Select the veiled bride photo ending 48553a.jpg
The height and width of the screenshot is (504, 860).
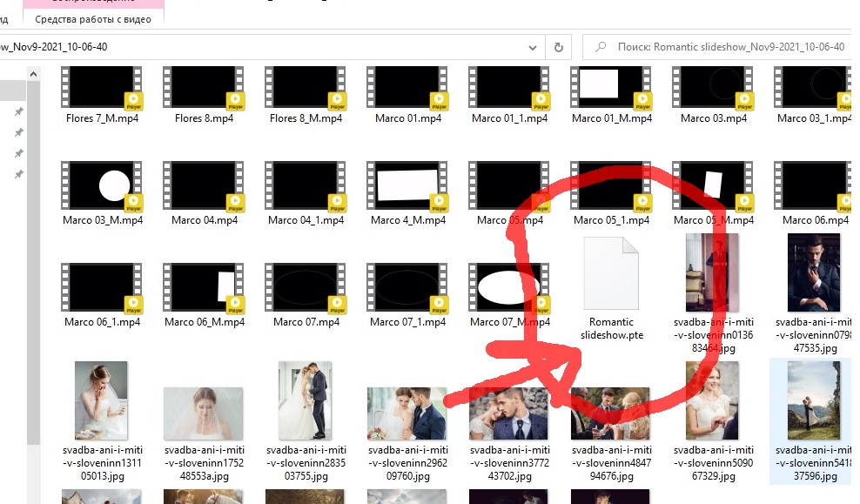pos(204,413)
